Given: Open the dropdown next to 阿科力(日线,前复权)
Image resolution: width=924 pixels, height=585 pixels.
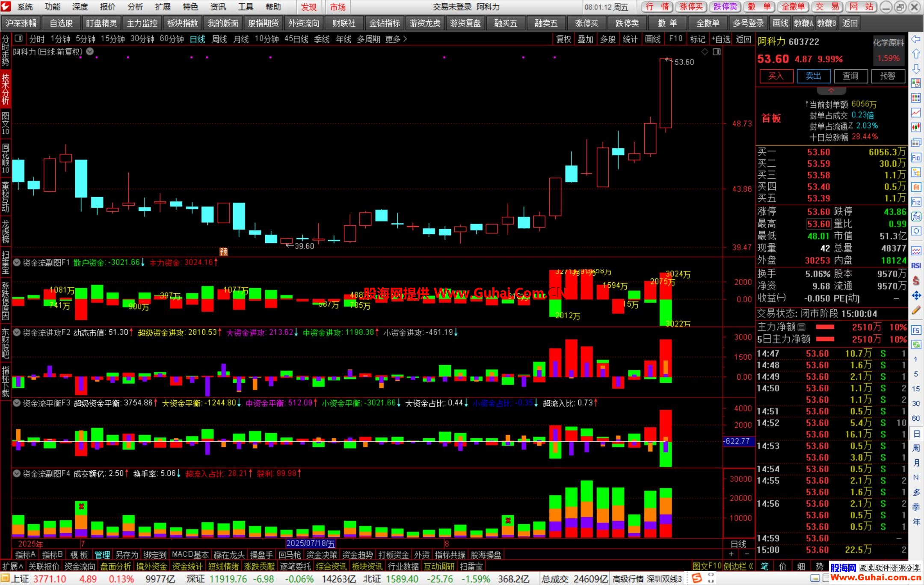Looking at the screenshot, I should point(90,52).
